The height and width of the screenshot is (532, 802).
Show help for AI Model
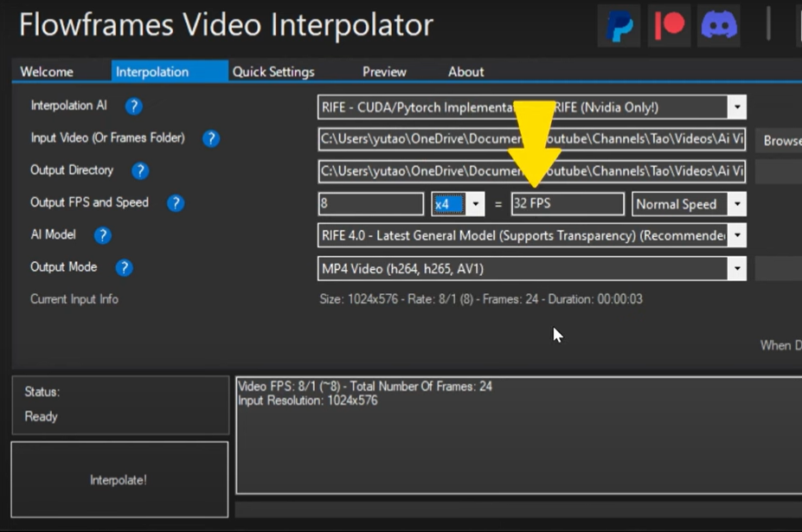click(102, 235)
